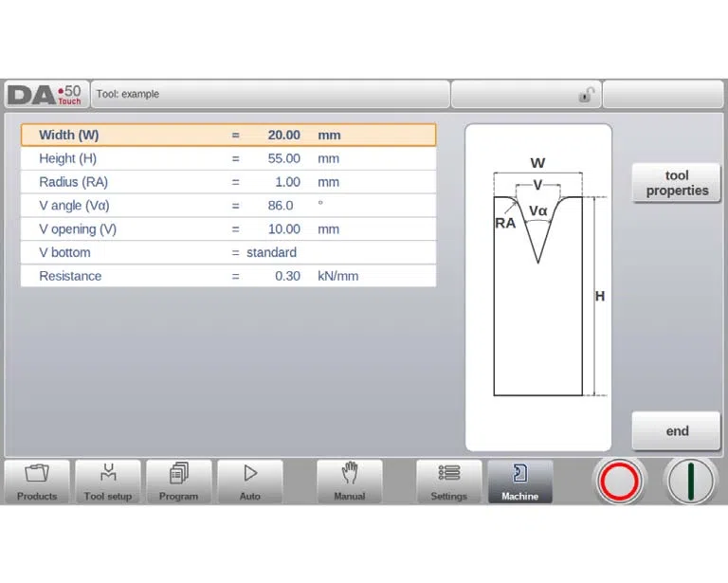Edit the V opening value 10.00
The image size is (728, 583).
tap(283, 228)
